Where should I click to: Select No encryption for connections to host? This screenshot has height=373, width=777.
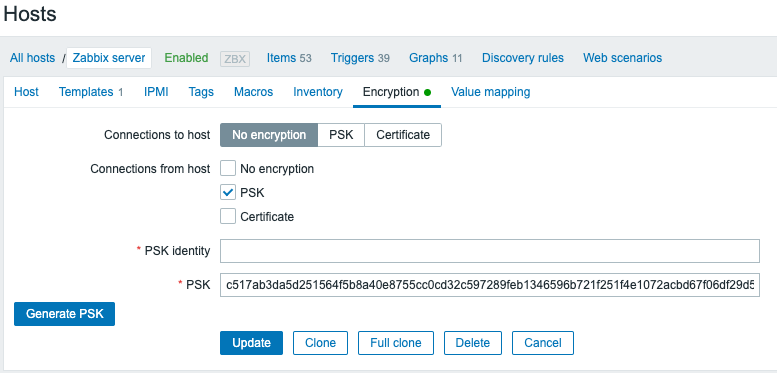pos(269,135)
